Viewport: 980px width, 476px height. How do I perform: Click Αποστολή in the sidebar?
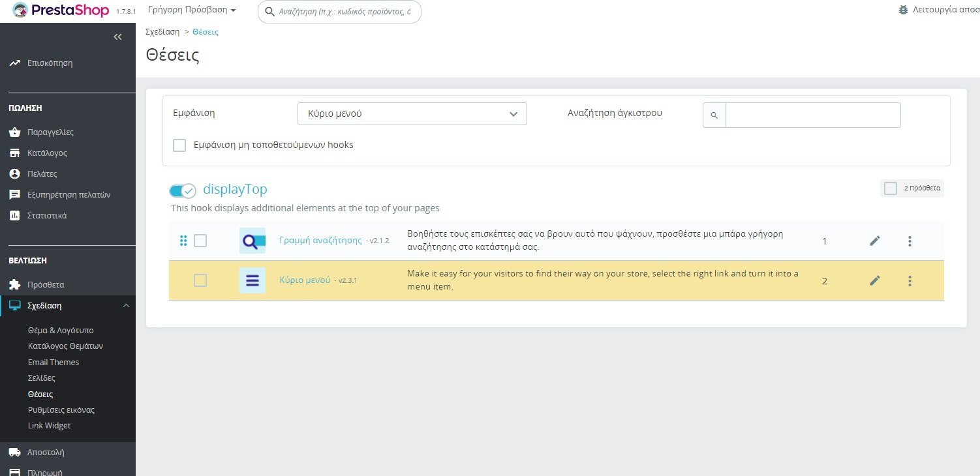(46, 453)
